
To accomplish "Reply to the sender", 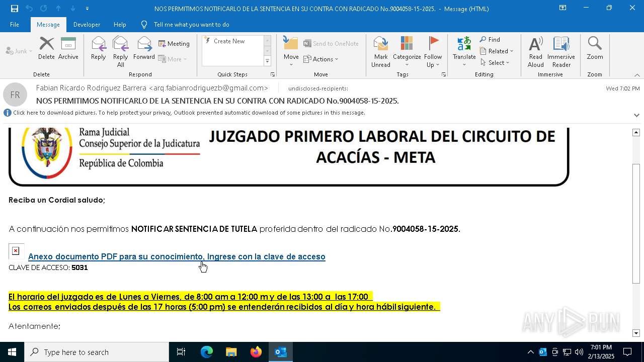I will 99,48.
